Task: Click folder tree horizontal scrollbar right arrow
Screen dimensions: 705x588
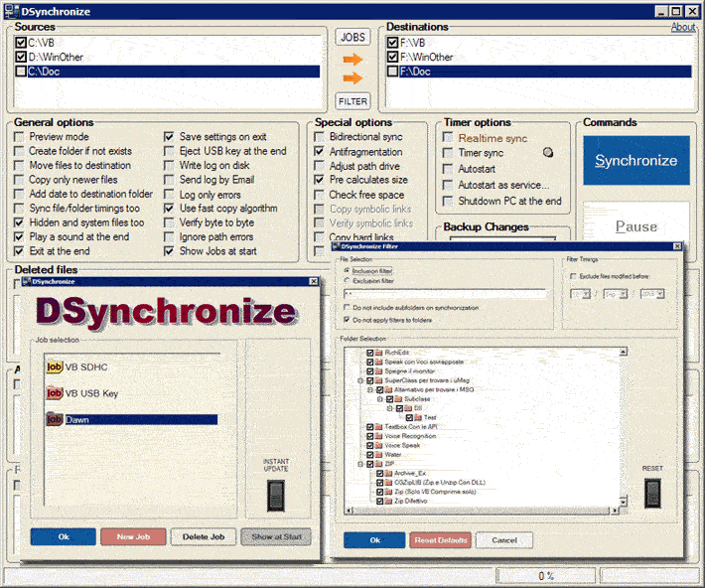Action: (x=615, y=511)
